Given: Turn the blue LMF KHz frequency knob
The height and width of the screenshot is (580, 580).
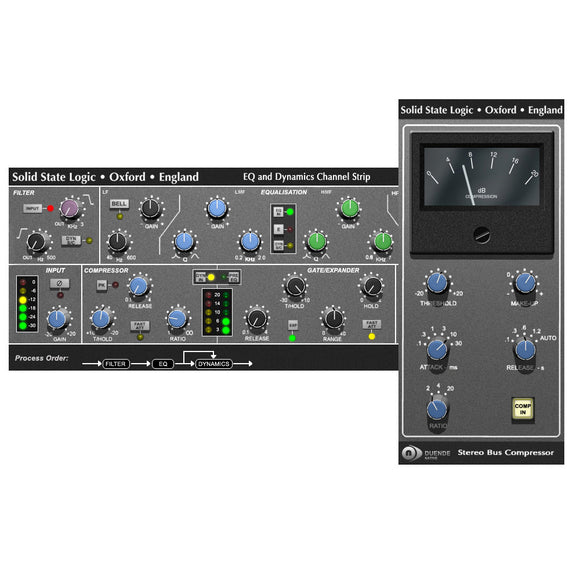Looking at the screenshot, I should point(250,242).
